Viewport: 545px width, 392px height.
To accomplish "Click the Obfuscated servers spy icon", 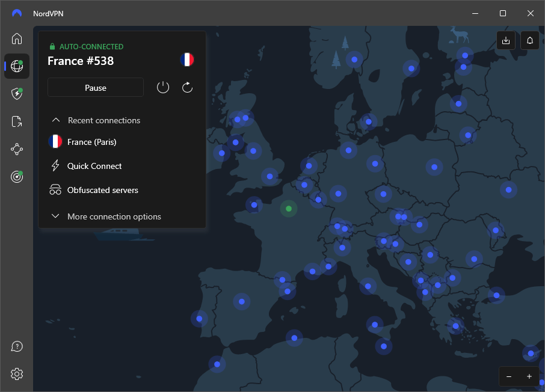I will pos(55,190).
